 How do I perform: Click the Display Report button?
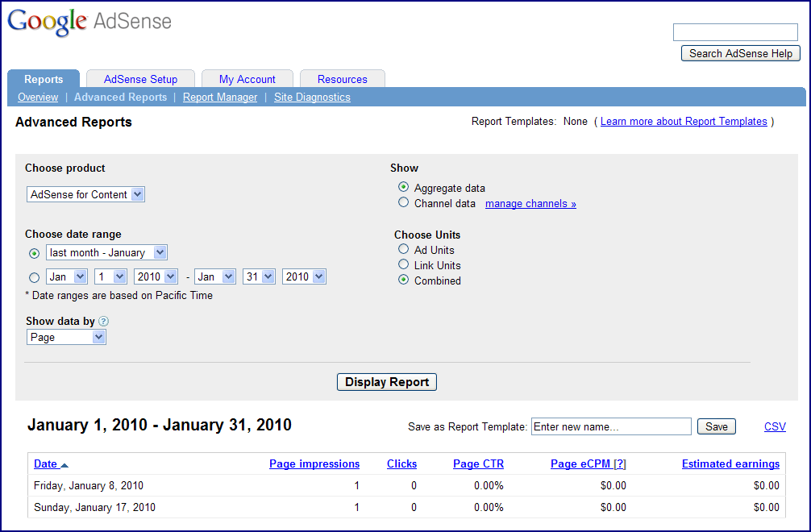coord(387,382)
